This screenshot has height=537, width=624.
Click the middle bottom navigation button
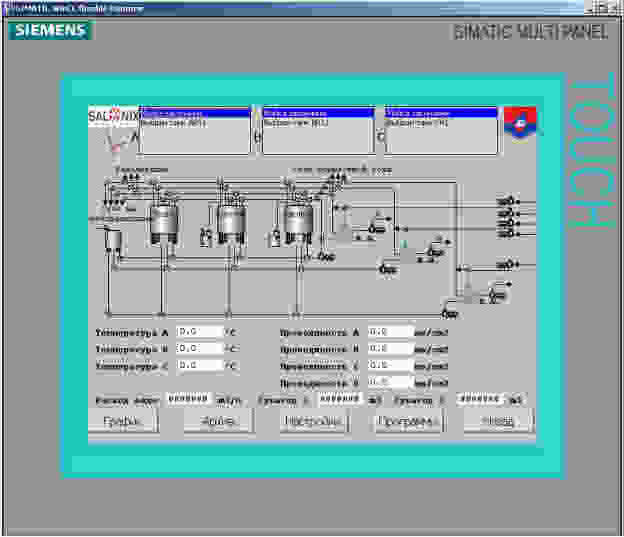pyautogui.click(x=314, y=421)
